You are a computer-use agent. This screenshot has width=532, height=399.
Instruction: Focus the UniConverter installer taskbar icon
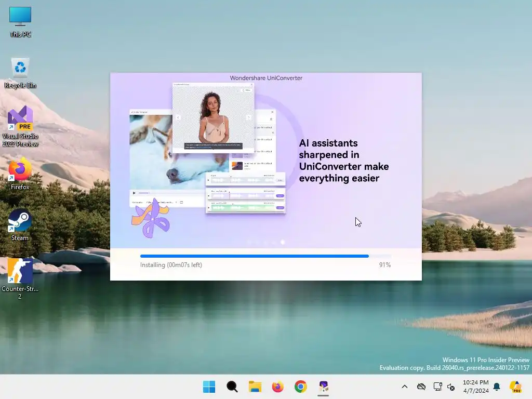tap(323, 387)
